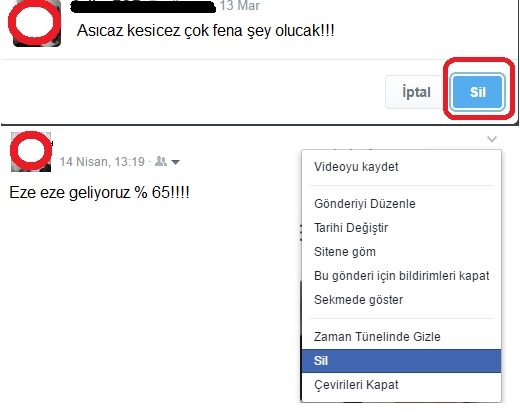Viewport: 520px width, 415px height.
Task: Open audience selector dropdown arrow
Action: 175,162
